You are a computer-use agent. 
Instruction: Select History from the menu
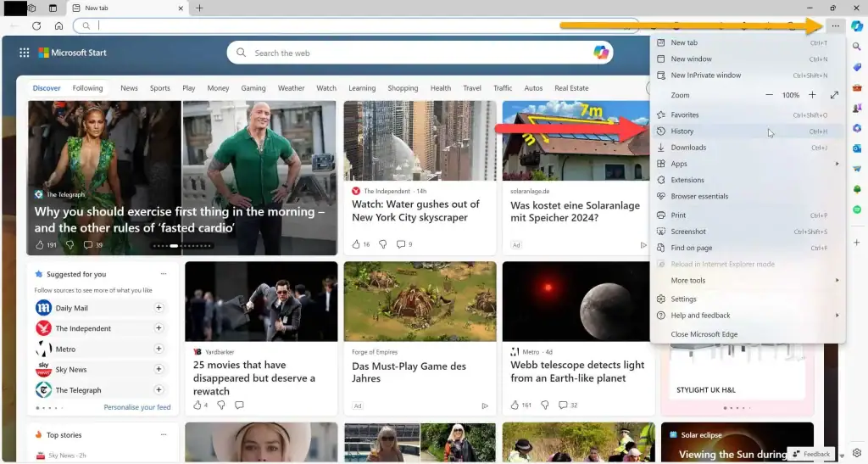click(682, 131)
